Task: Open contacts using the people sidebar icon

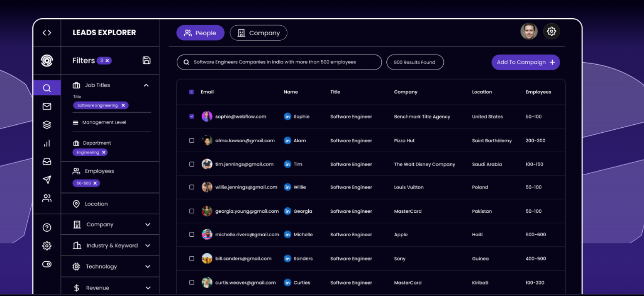Action: point(47,198)
